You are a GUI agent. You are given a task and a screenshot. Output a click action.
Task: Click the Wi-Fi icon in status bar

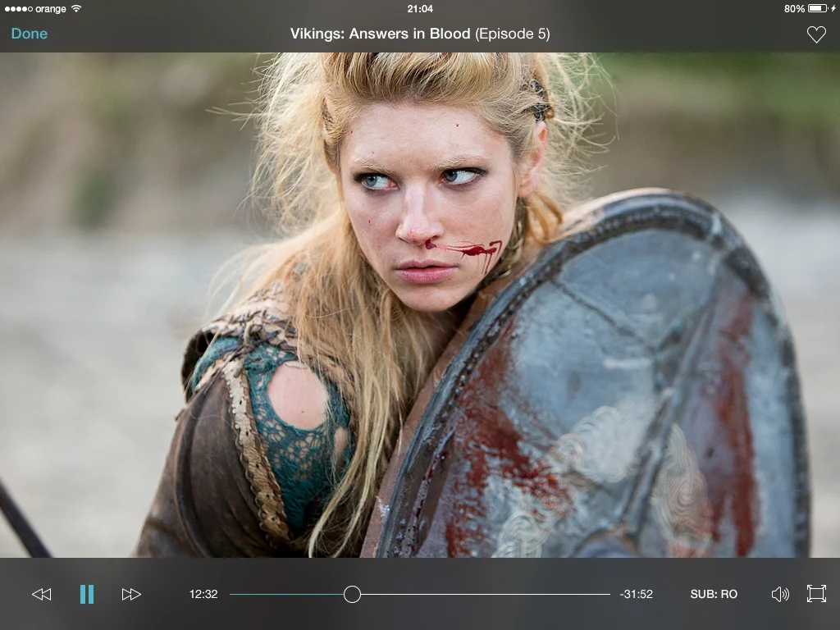point(76,8)
